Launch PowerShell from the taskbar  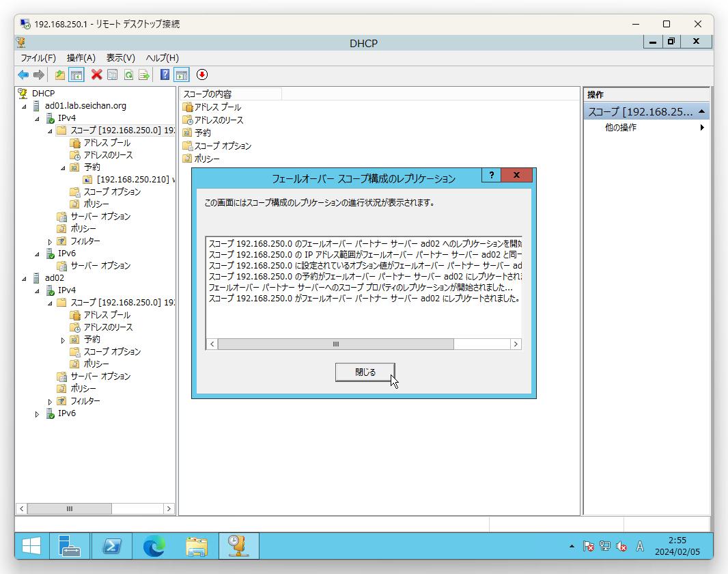click(111, 546)
